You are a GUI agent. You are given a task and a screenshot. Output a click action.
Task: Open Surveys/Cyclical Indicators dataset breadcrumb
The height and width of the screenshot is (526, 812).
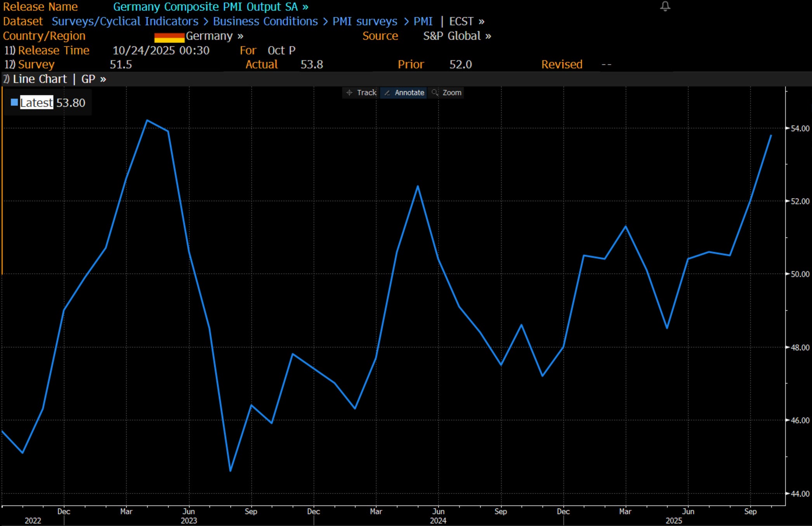pyautogui.click(x=125, y=21)
